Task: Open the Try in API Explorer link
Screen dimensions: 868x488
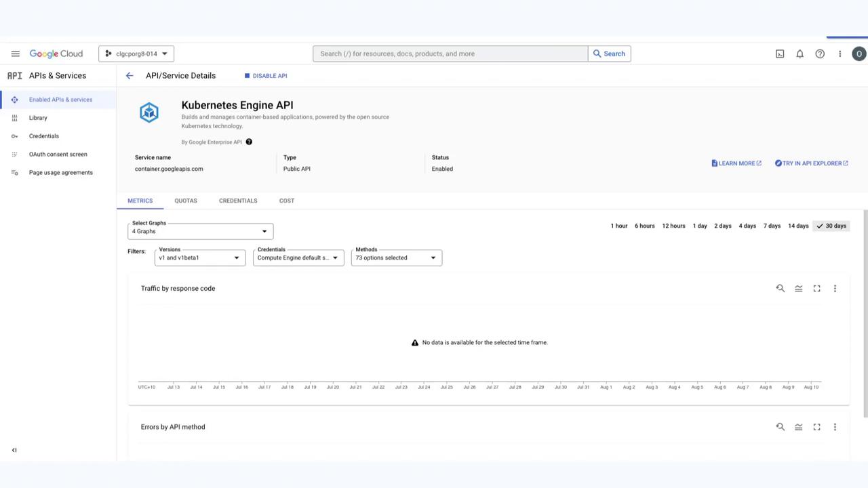Action: (x=811, y=163)
